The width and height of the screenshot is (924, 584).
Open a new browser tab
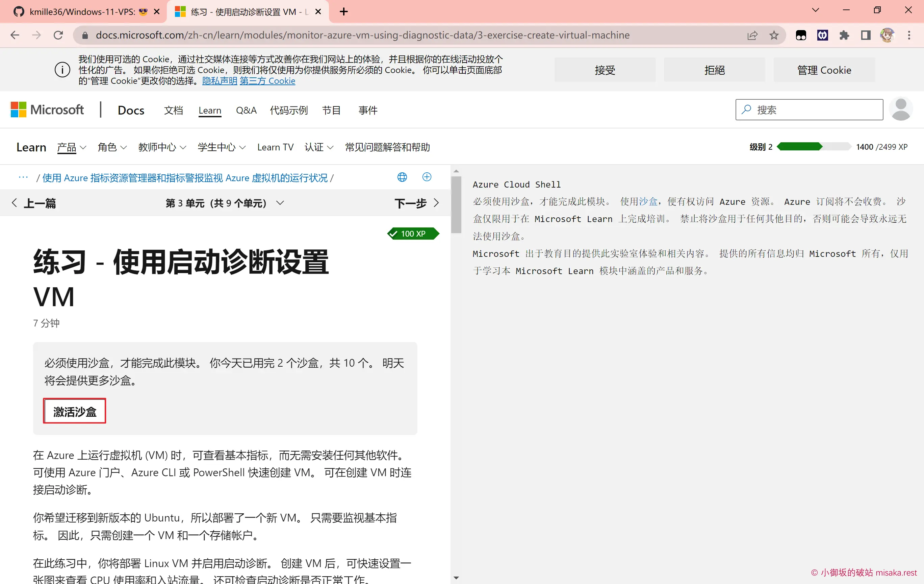click(344, 11)
